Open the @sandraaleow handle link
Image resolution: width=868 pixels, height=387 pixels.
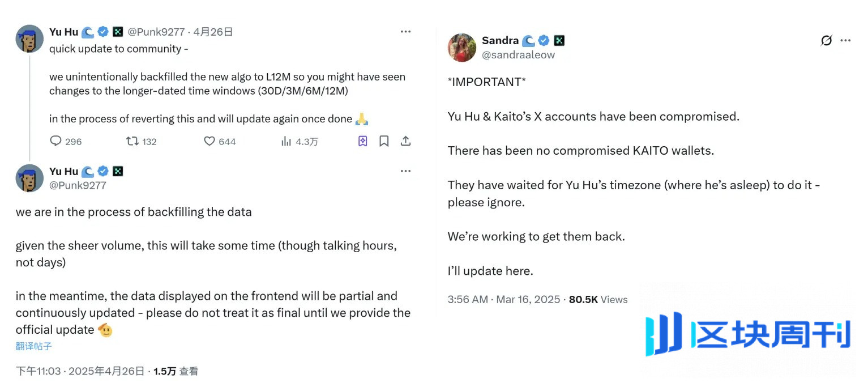click(518, 55)
